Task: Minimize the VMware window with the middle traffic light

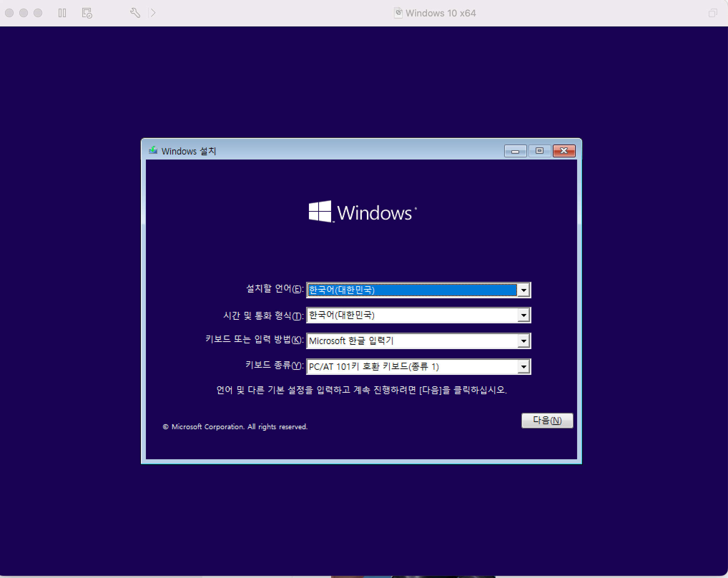Action: [x=24, y=13]
